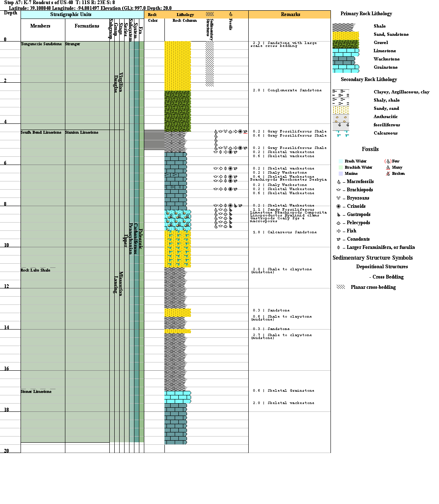
Task: Select the Brackish Water color swatch
Action: coord(341,167)
